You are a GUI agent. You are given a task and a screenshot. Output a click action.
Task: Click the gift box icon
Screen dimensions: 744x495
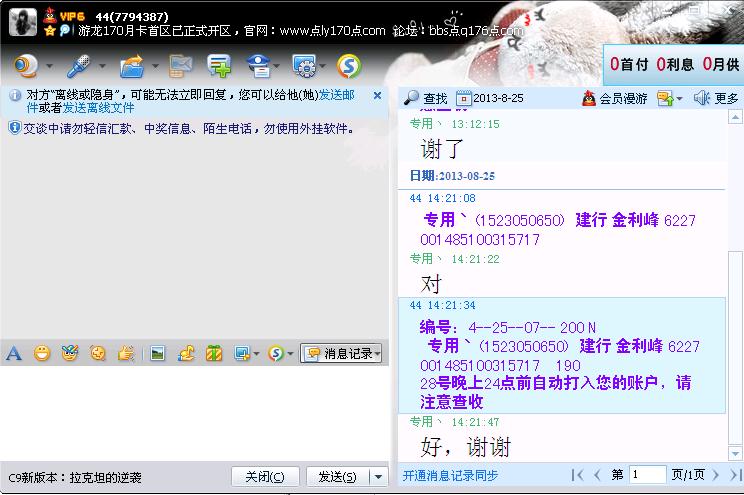pyautogui.click(x=214, y=353)
